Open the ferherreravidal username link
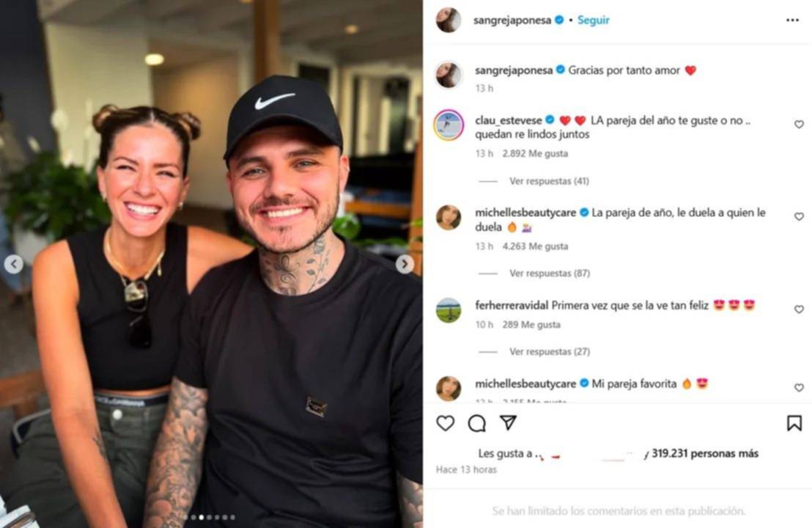Viewport: 812px width, 528px height. point(512,306)
